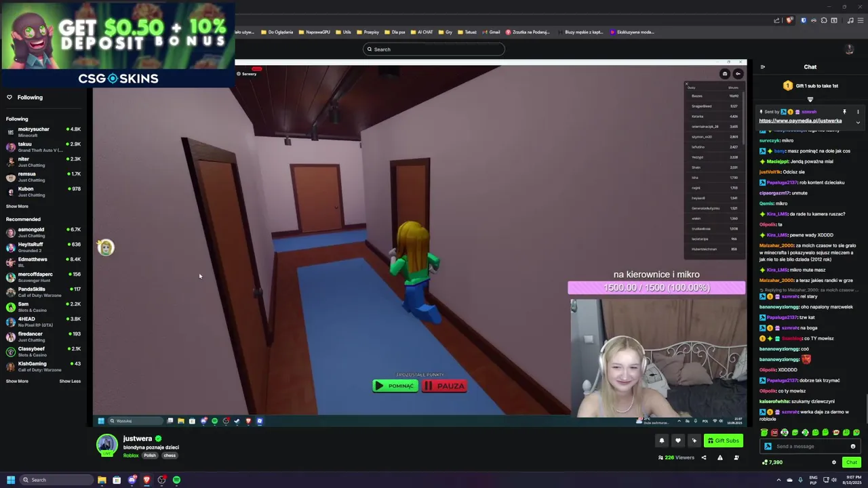The width and height of the screenshot is (868, 488).
Task: Click the pin icon on pinned message
Action: (x=844, y=112)
